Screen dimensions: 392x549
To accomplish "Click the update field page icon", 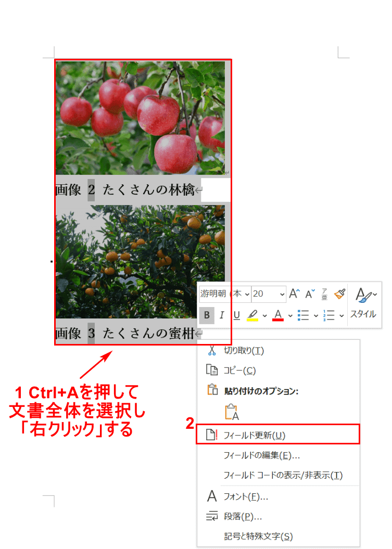I will (x=212, y=435).
